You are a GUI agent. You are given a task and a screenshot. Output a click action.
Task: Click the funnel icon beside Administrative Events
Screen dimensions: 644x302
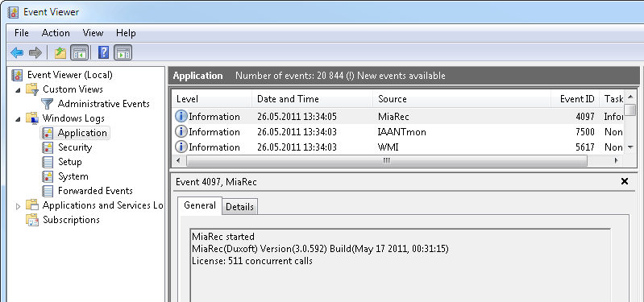point(48,103)
